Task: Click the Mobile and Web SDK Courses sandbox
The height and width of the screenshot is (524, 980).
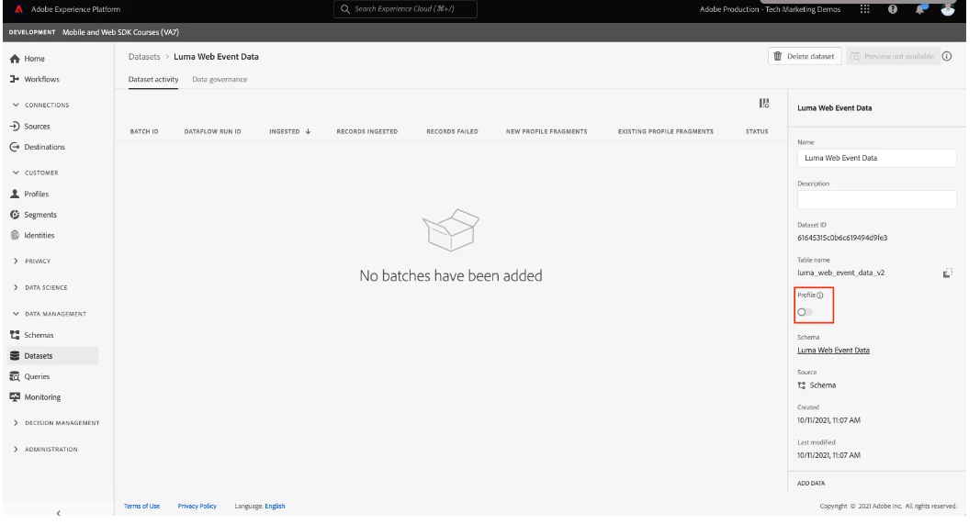Action: coord(120,32)
